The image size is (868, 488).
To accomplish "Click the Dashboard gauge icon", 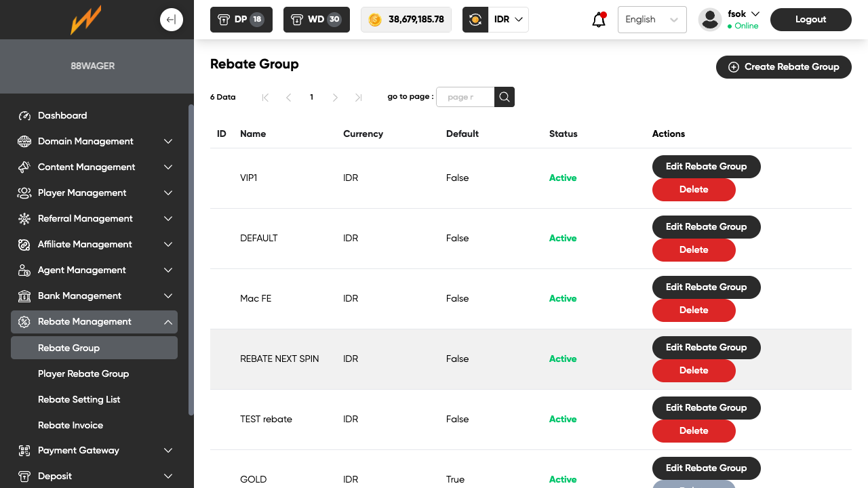I will [24, 116].
